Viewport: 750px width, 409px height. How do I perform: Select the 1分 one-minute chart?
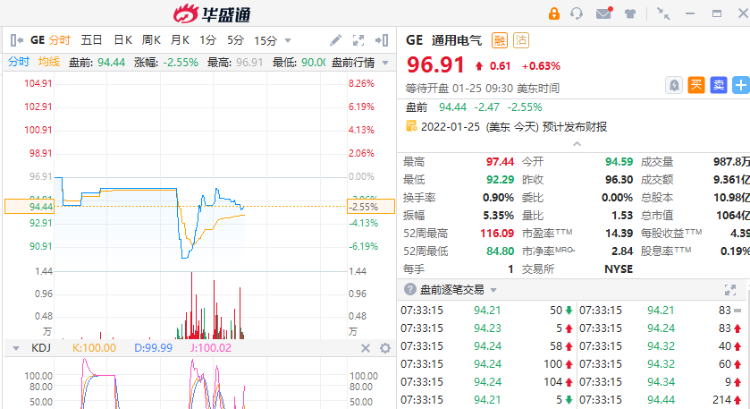pos(208,40)
